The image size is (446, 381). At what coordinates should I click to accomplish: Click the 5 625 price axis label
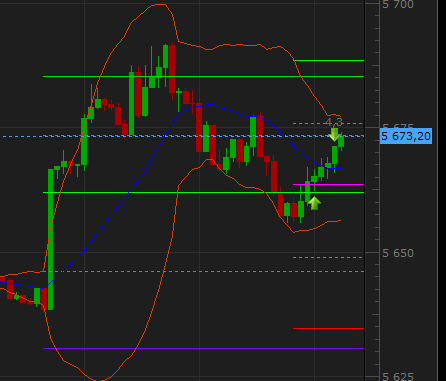click(398, 377)
